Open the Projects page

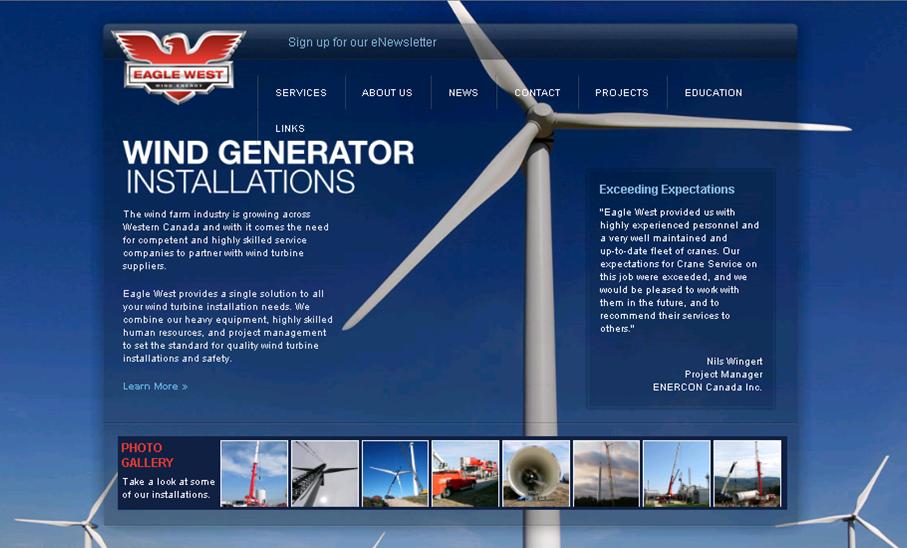(621, 93)
